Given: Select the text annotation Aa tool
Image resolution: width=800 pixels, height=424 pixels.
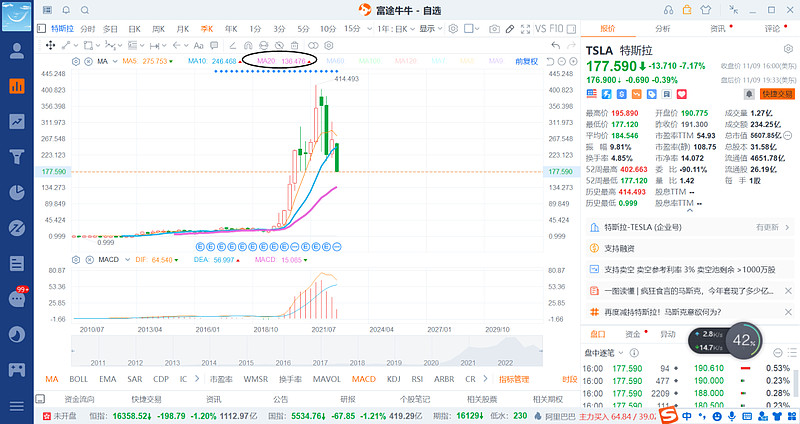Looking at the screenshot, I should [198, 45].
